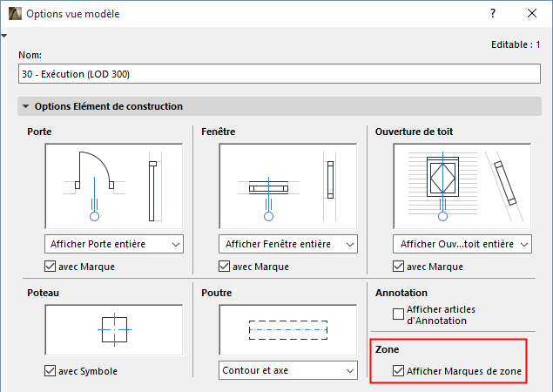This screenshot has width=553, height=392.
Task: Toggle 'avec Marque' under Ouverture de toit
Action: [x=399, y=267]
